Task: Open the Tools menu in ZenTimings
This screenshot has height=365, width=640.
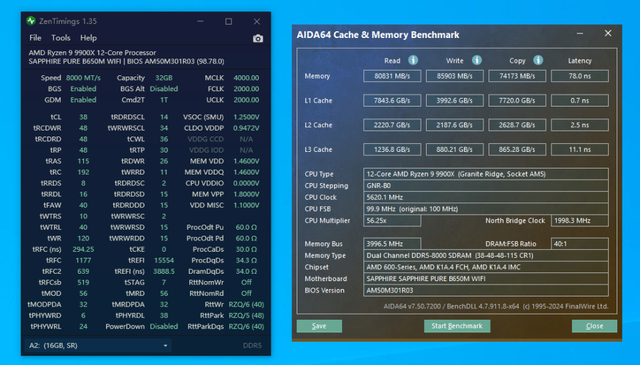Action: 61,38
